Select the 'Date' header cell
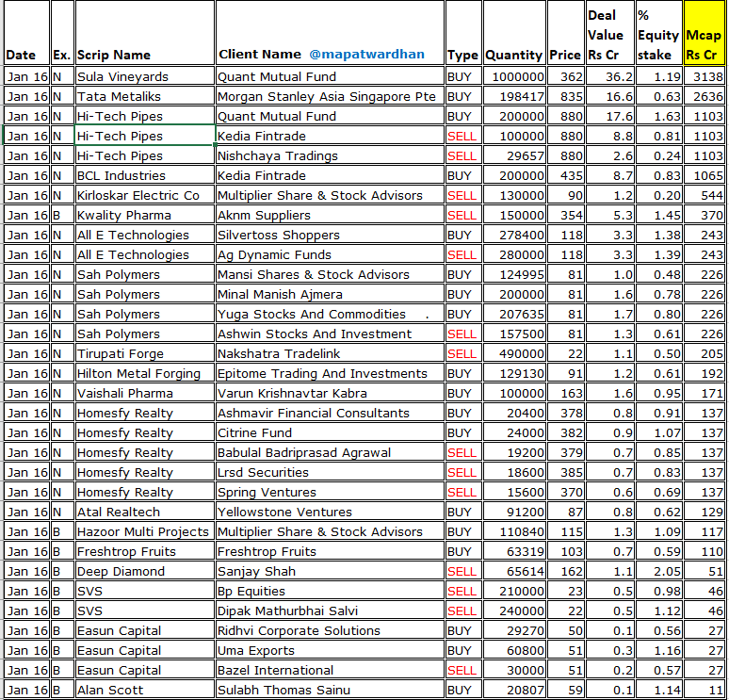The height and width of the screenshot is (700, 729). (x=26, y=33)
